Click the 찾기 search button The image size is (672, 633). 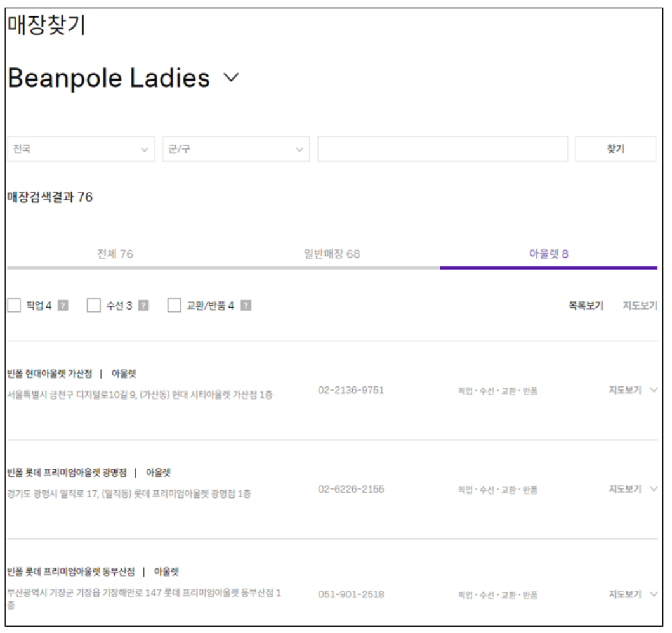[x=616, y=149]
